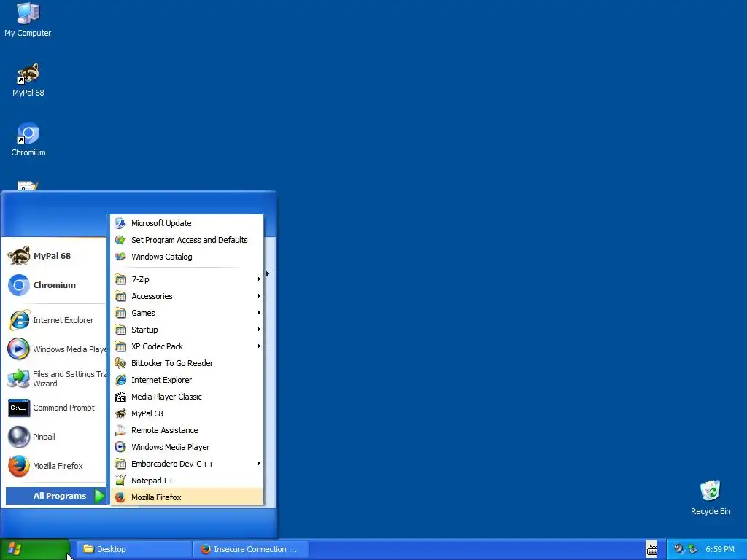Expand the Games program folder
Screen dimensions: 747x560
point(187,313)
